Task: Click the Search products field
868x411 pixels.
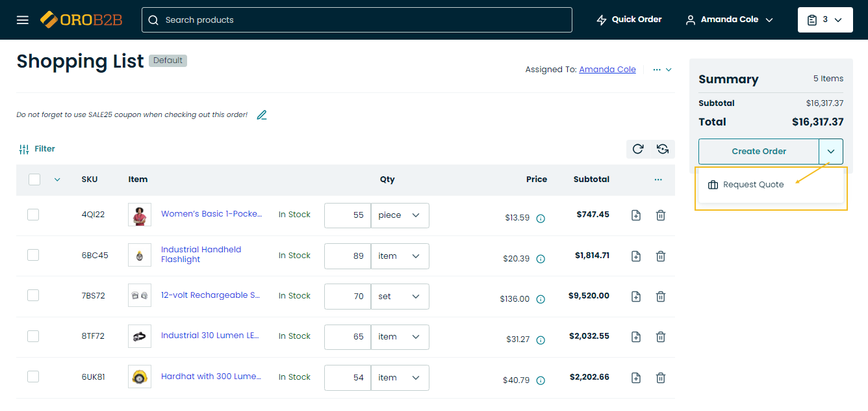Action: tap(357, 20)
